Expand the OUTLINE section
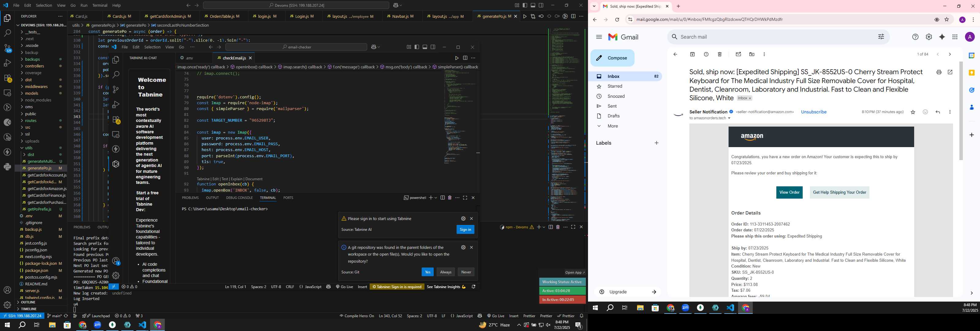 coord(41,302)
